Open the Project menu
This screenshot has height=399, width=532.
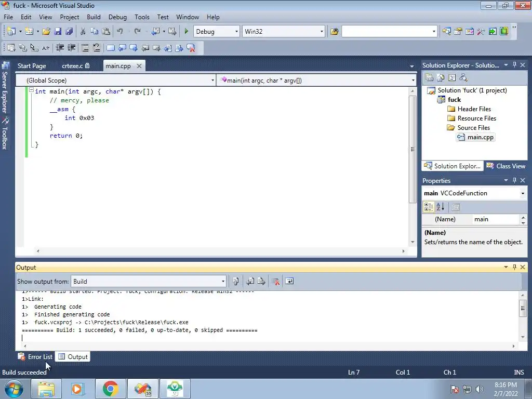[x=70, y=17]
